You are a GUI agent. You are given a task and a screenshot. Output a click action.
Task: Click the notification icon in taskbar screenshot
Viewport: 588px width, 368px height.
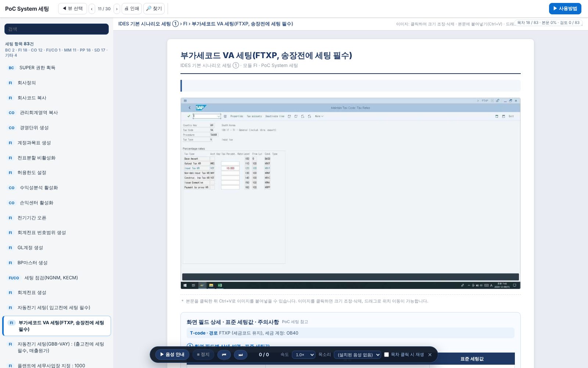tap(514, 285)
